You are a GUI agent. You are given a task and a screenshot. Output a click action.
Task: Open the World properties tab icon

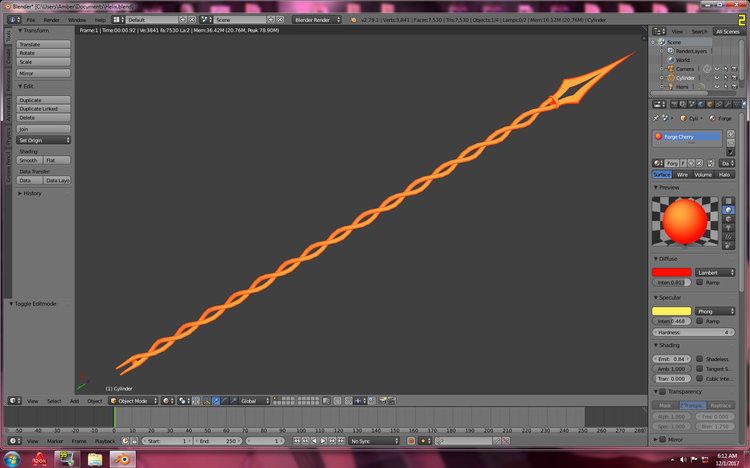coord(701,104)
